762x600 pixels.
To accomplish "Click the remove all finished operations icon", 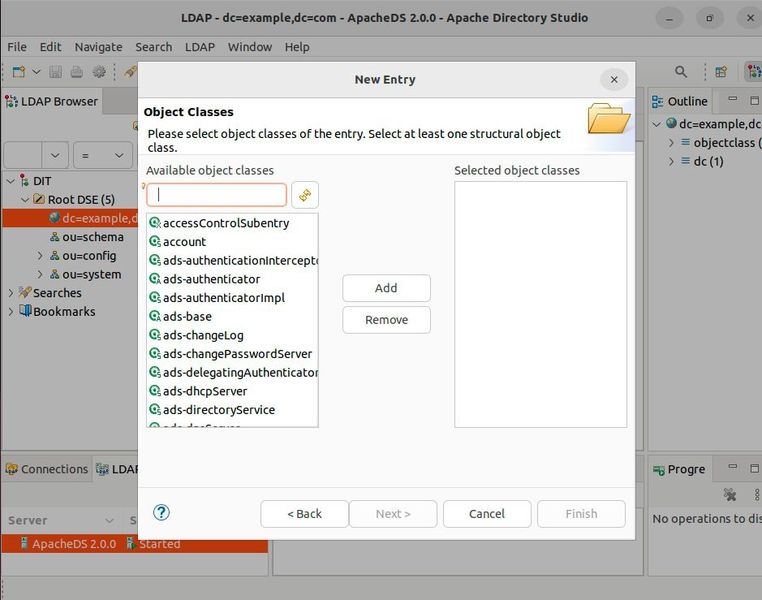I will point(729,495).
